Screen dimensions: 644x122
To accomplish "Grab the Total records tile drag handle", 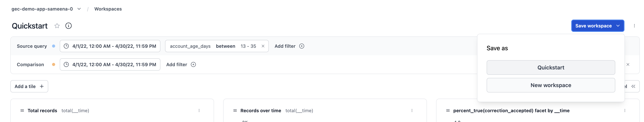I will click(x=22, y=110).
